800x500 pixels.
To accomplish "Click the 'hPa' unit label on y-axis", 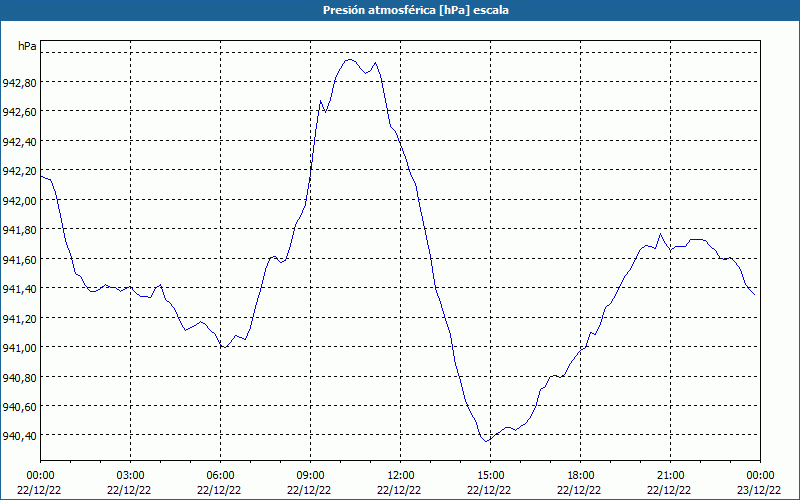I will click(x=27, y=46).
